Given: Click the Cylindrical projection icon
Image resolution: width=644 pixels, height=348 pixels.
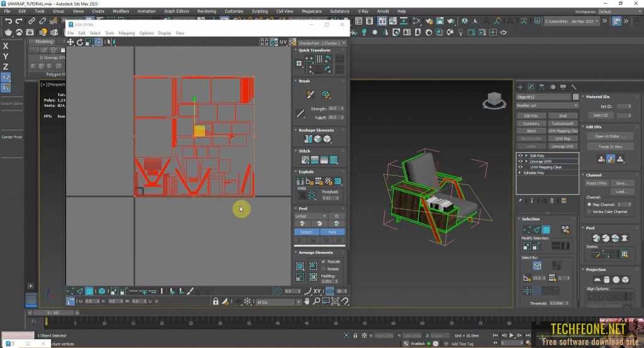Looking at the screenshot, I should [x=607, y=280].
